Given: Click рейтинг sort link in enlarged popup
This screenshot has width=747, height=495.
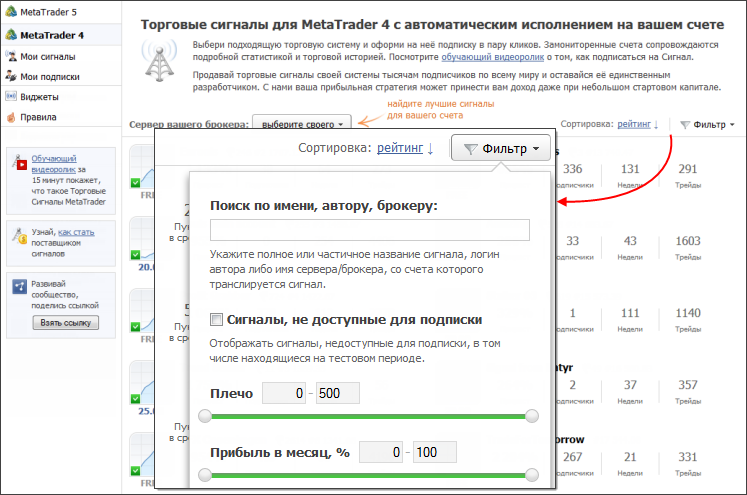Looking at the screenshot, I should pos(400,148).
